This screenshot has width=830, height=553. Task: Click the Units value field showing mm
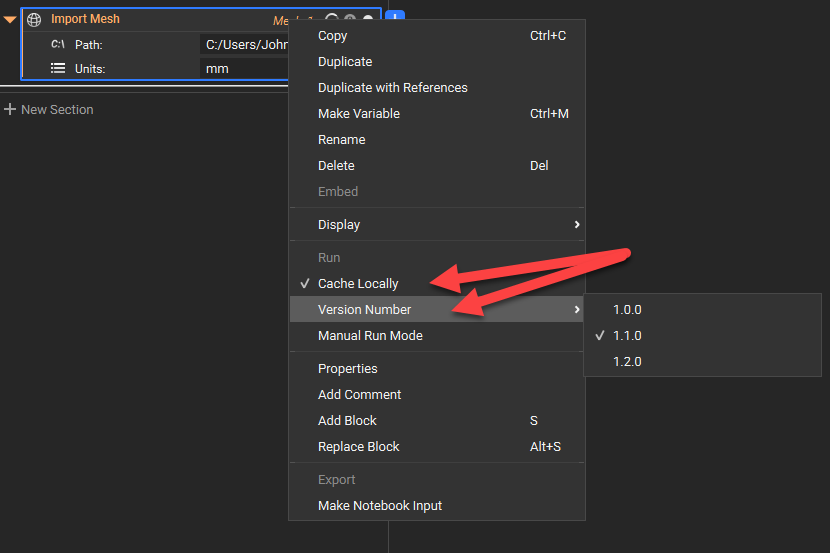[x=244, y=69]
